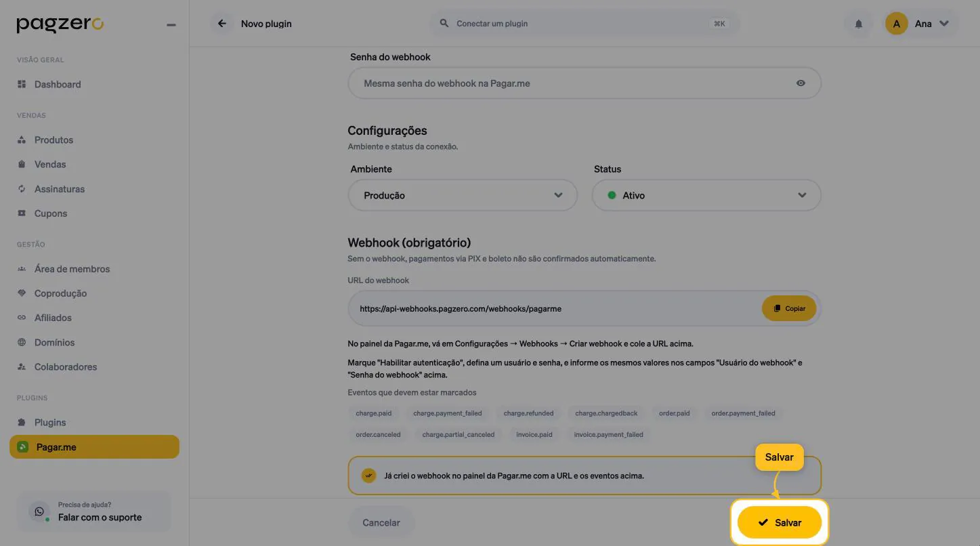980x546 pixels.
Task: Click the Cancelar button
Action: click(381, 523)
